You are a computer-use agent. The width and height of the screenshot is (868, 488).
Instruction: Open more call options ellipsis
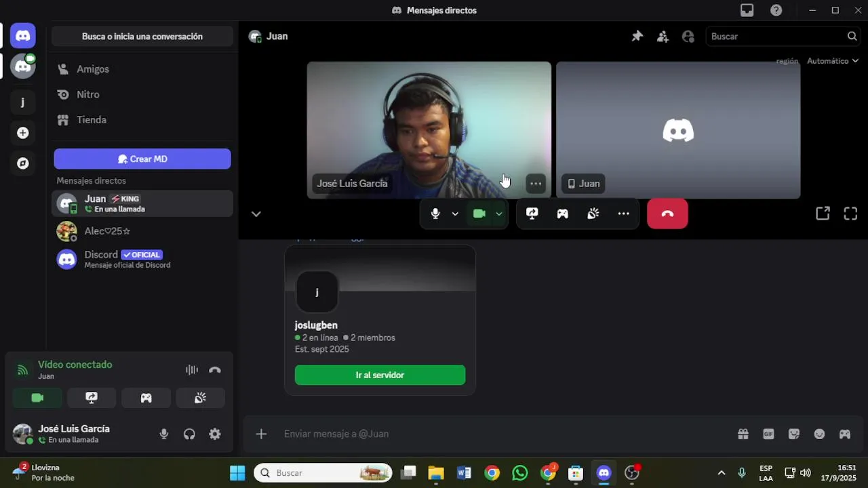(x=624, y=213)
